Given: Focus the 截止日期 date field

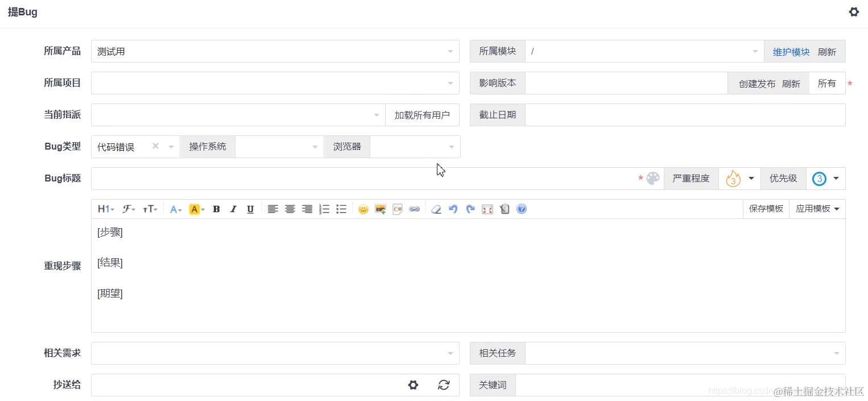Looking at the screenshot, I should [x=685, y=115].
